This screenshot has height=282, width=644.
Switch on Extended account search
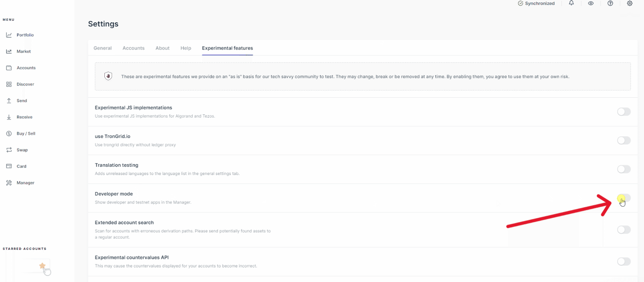[624, 230]
